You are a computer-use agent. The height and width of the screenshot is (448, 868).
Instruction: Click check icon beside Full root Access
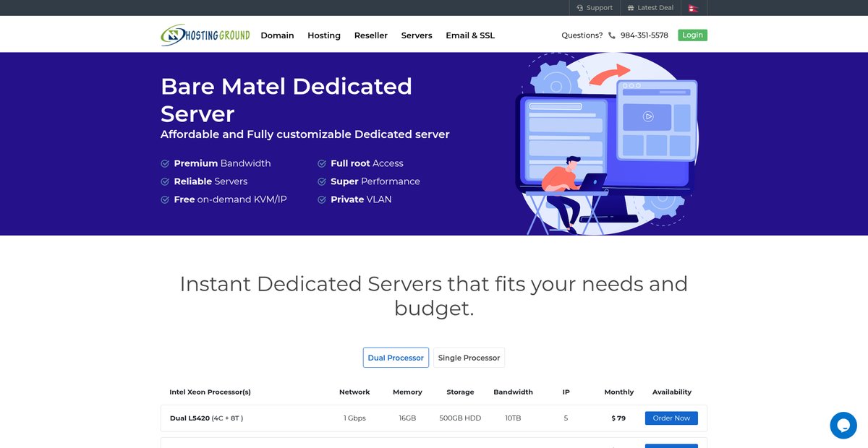[x=322, y=164]
